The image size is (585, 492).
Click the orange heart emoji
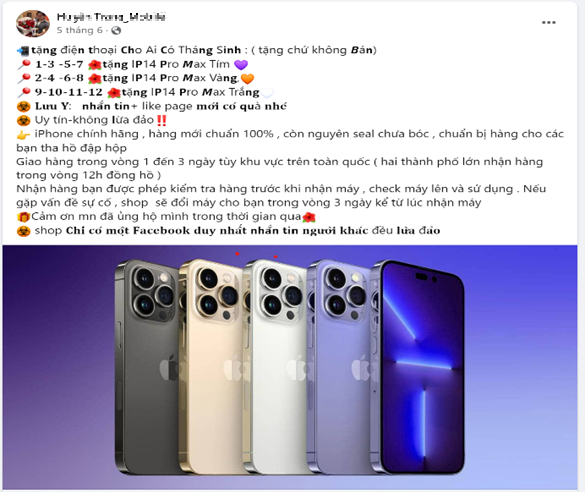[x=247, y=79]
